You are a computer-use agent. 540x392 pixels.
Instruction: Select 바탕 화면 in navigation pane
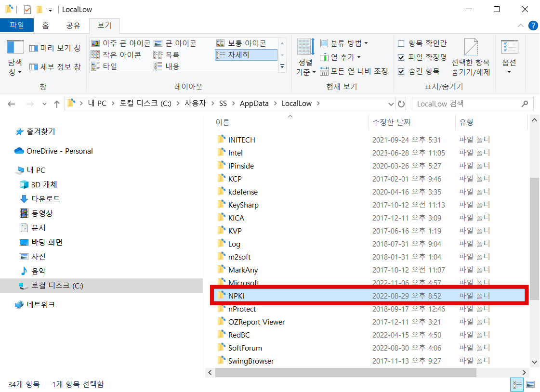pos(41,242)
